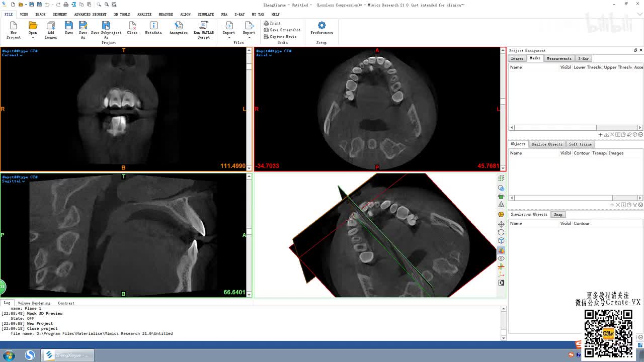The height and width of the screenshot is (362, 644).
Task: Toggle the colored axes icon in 3D toolbar
Action: [x=501, y=266]
